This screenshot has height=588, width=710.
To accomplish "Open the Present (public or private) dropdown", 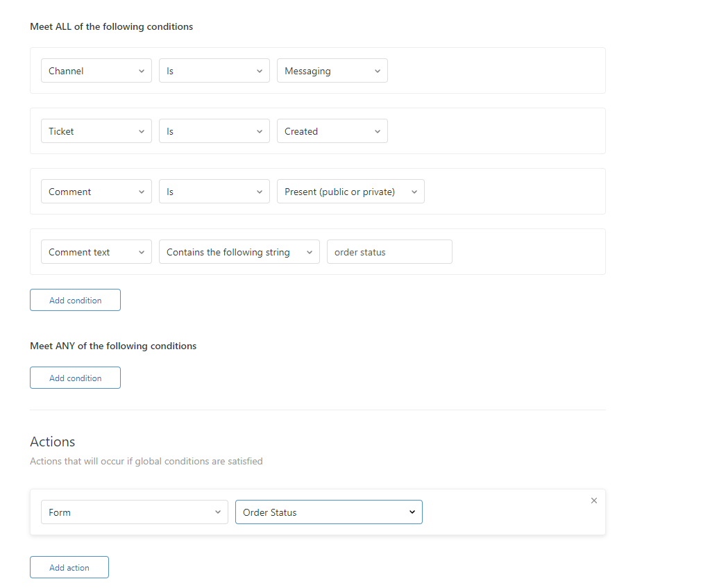I will (x=350, y=192).
